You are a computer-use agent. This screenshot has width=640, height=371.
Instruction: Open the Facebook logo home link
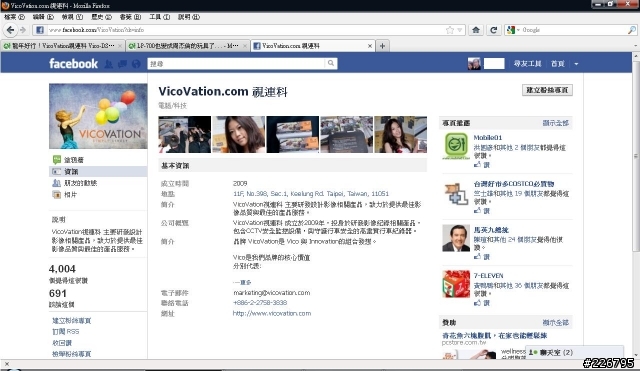click(x=73, y=63)
